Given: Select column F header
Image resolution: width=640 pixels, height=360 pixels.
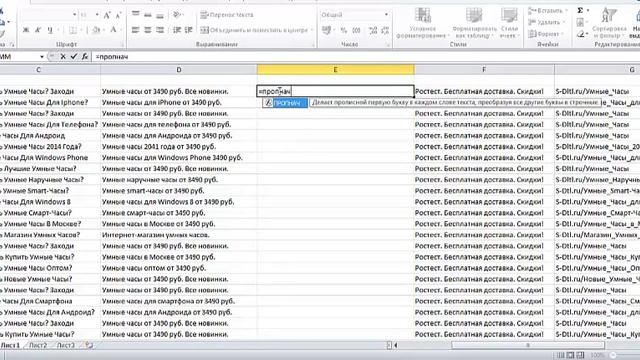Looking at the screenshot, I should point(484,70).
